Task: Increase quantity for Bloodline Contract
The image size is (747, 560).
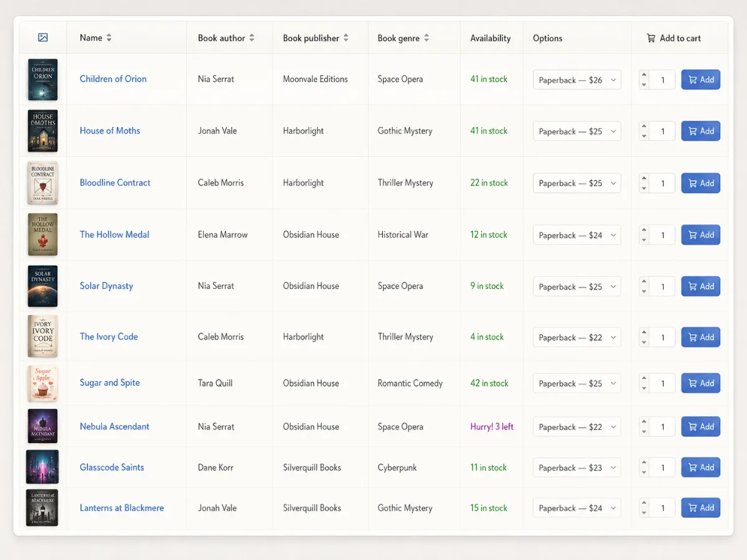Action: click(644, 178)
